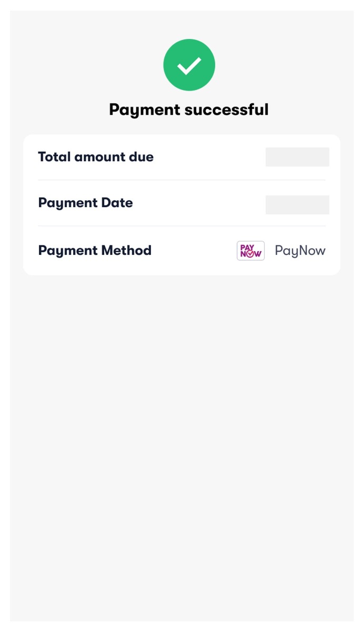Image resolution: width=364 pixels, height=632 pixels.
Task: Click the separator line above Payment Method
Action: tap(182, 226)
